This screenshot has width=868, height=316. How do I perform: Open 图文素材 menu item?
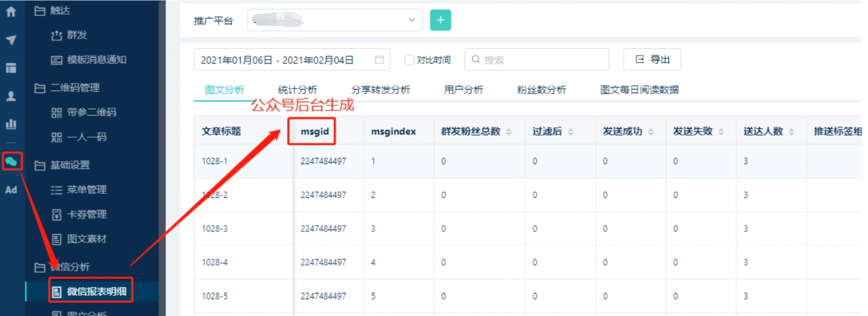pyautogui.click(x=79, y=239)
